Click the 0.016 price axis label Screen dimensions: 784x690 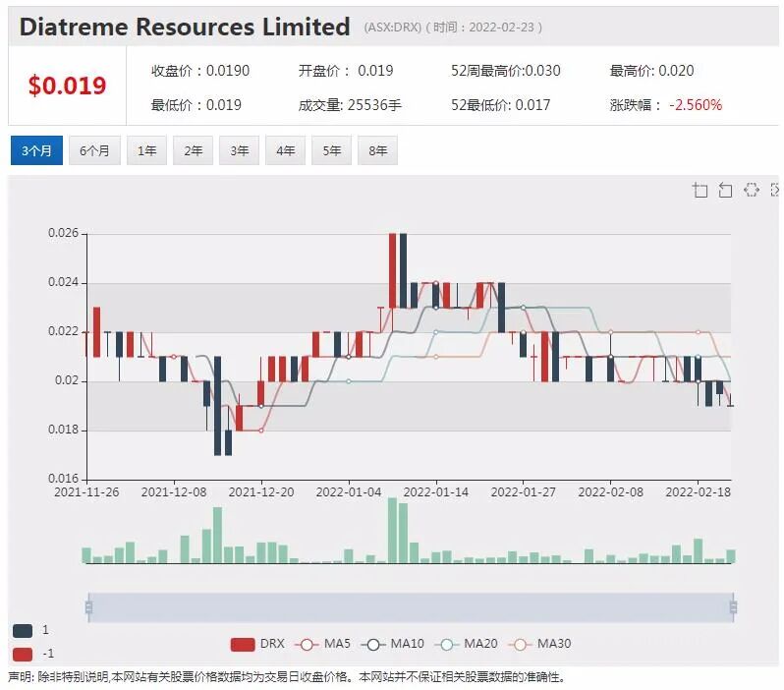coord(64,479)
